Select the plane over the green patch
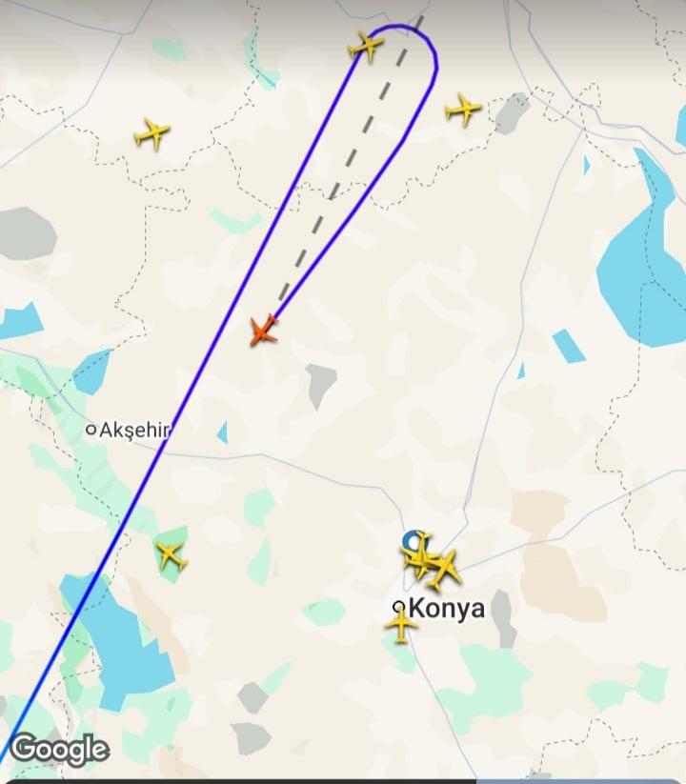The image size is (686, 784). point(171,555)
